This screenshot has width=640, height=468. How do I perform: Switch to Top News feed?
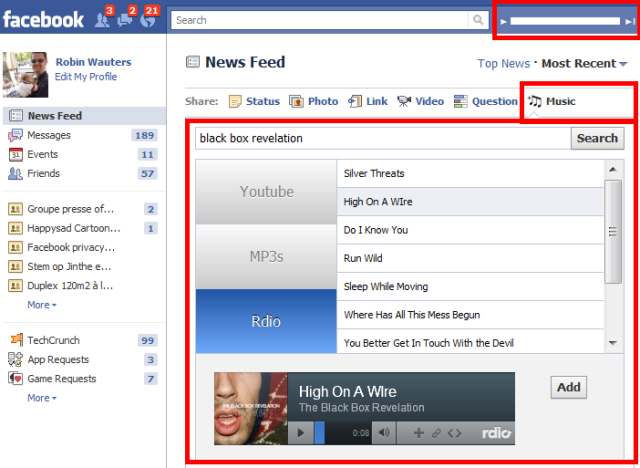[x=504, y=64]
